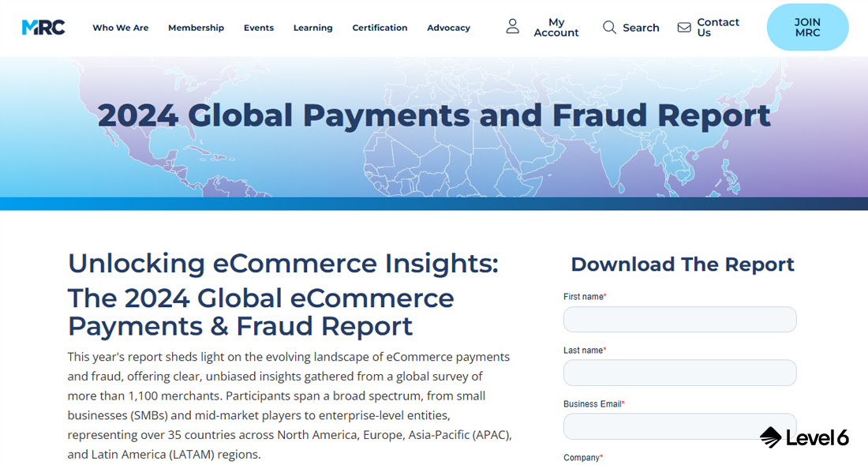Select the First name input field

click(x=679, y=319)
